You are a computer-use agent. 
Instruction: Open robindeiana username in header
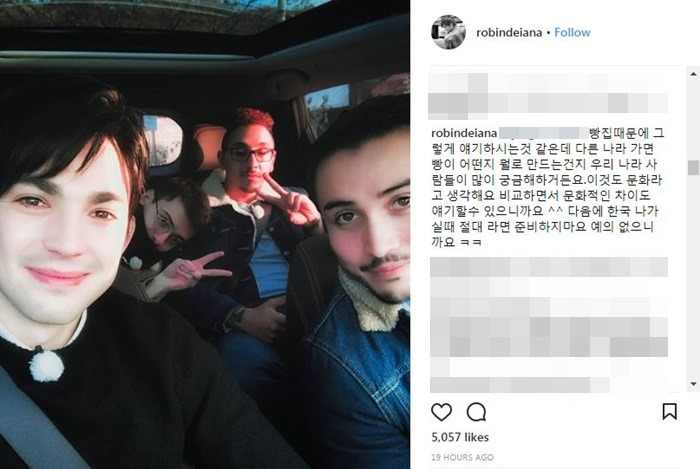tap(509, 33)
